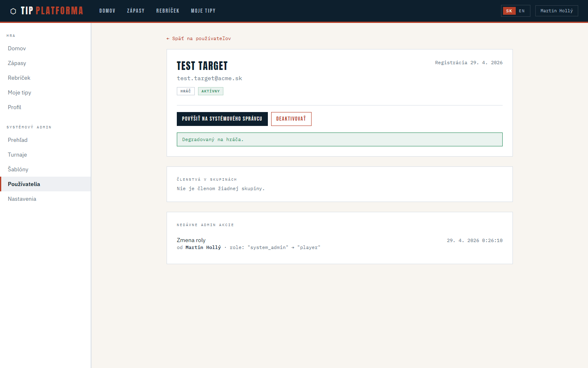Go to Turnaje in admin sidebar
This screenshot has height=368, width=588.
tap(17, 155)
